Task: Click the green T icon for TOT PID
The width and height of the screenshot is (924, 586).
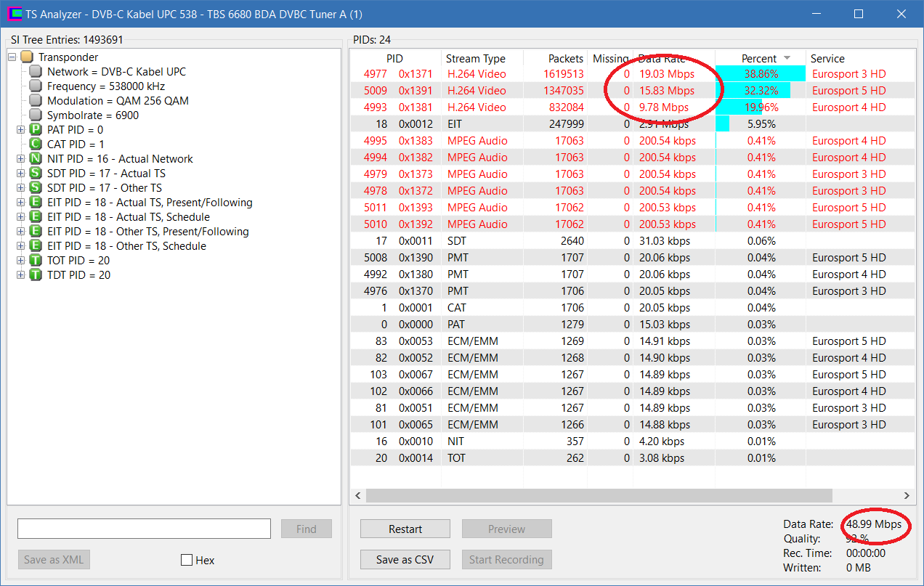Action: pyautogui.click(x=36, y=261)
